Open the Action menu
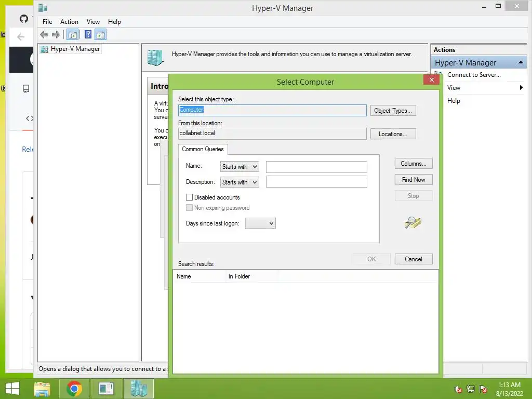The width and height of the screenshot is (532, 399). 69,22
